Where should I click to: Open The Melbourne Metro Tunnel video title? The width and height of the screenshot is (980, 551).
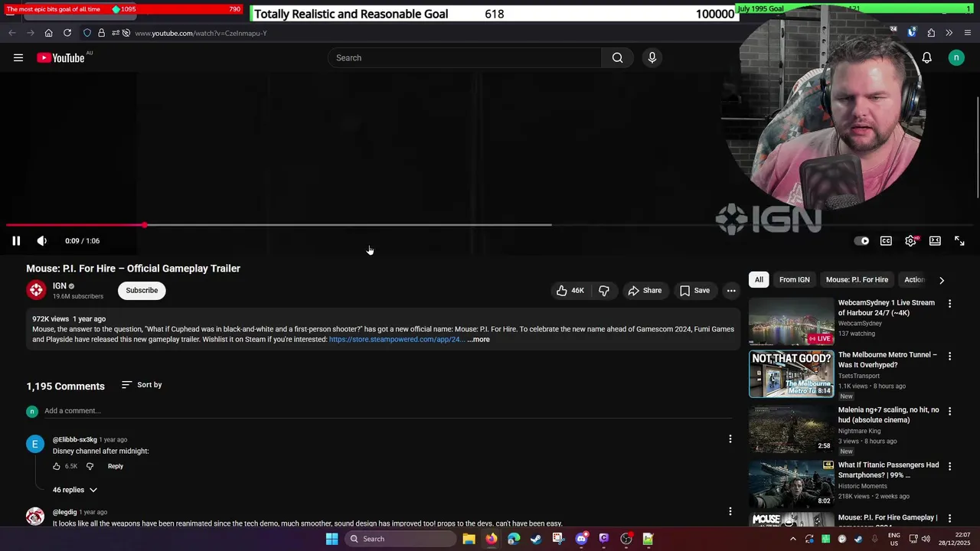tap(887, 360)
